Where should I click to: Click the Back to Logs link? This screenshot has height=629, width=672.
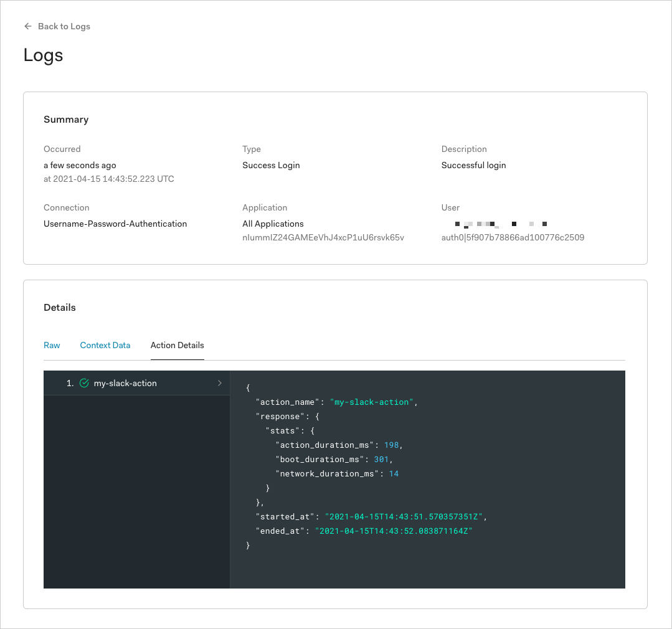(x=64, y=26)
